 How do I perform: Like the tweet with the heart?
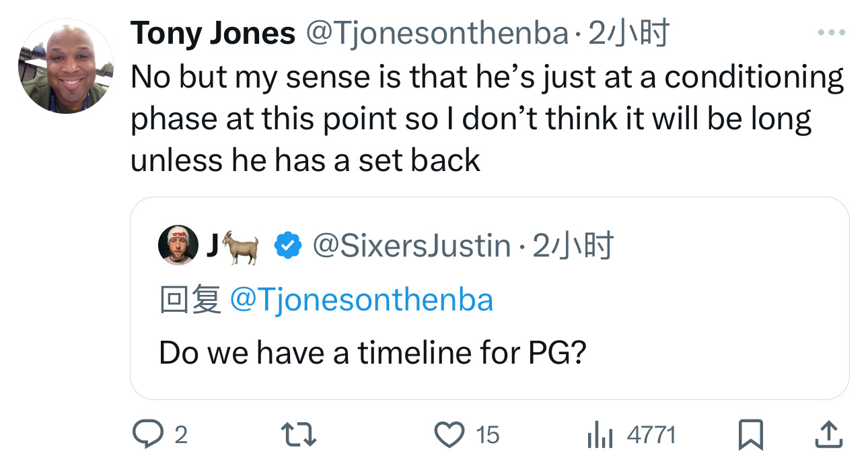pyautogui.click(x=450, y=435)
